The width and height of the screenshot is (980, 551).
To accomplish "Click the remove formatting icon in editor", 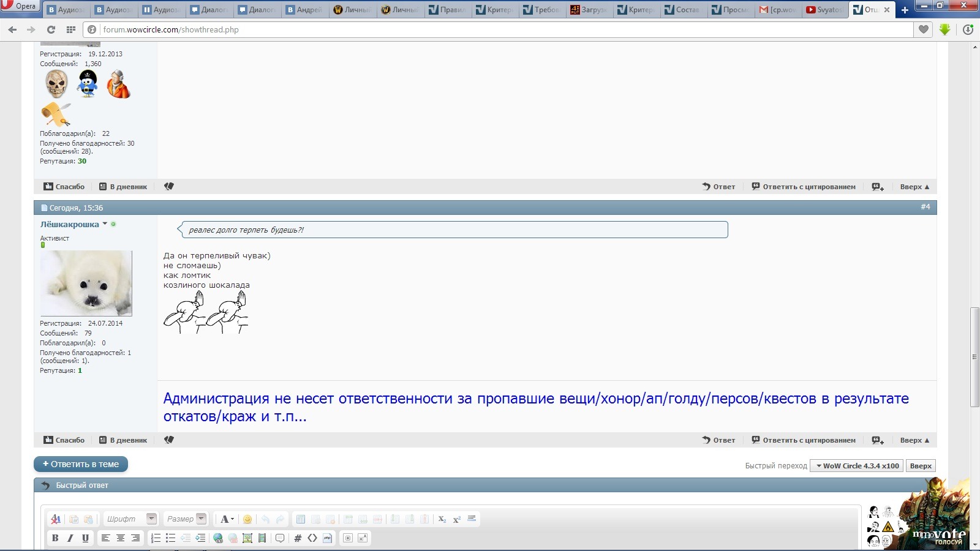I will (x=56, y=519).
